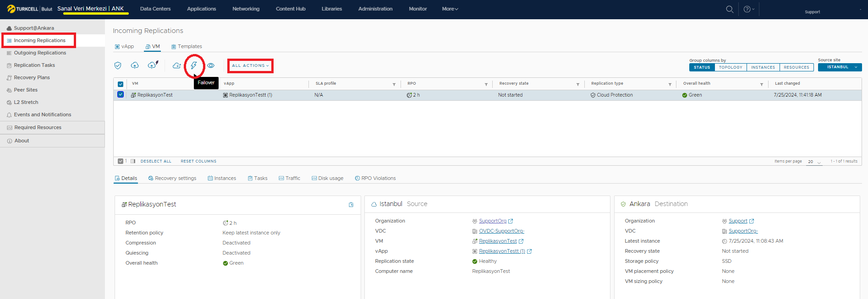Open the Istanbul source site dropdown
The image size is (868, 299).
click(x=840, y=67)
